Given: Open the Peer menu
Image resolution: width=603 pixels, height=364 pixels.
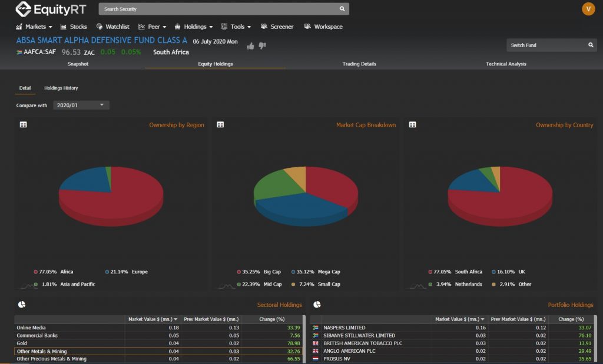Looking at the screenshot, I should click(153, 27).
